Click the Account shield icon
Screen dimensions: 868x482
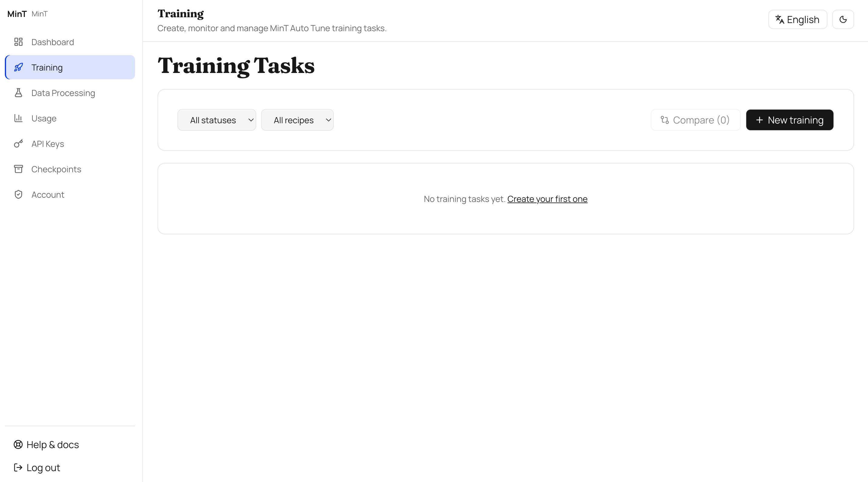[18, 194]
